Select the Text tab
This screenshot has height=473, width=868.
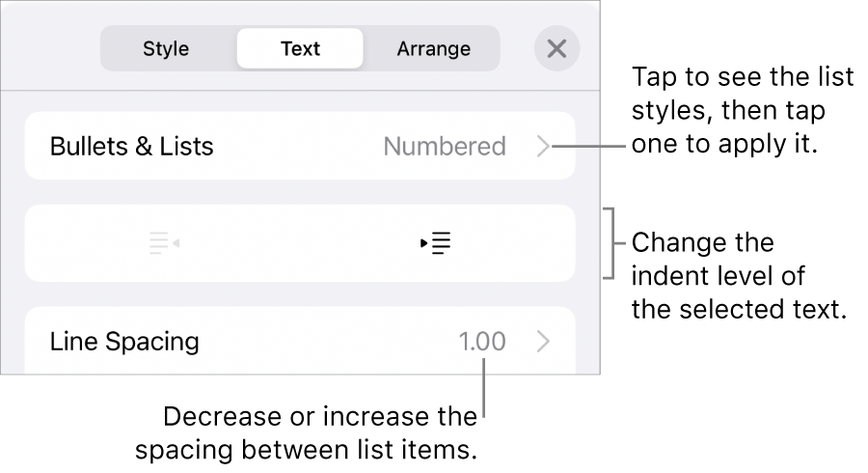(300, 48)
